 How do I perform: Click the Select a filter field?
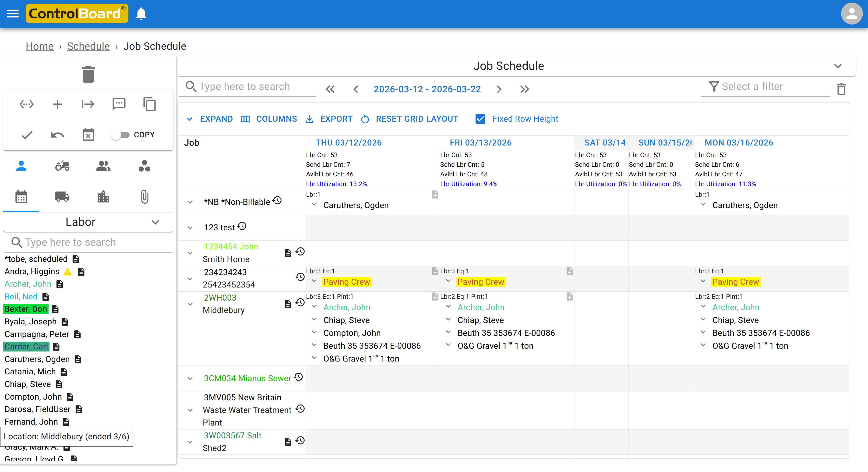[765, 87]
